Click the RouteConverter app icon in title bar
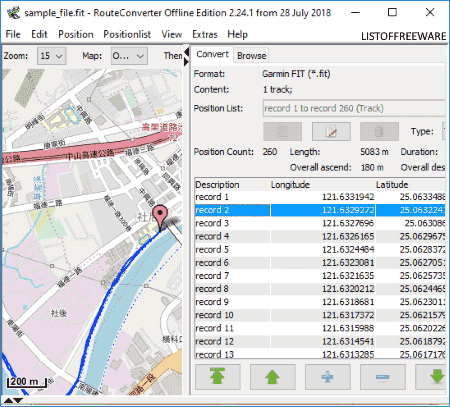The width and height of the screenshot is (450, 407). point(13,13)
